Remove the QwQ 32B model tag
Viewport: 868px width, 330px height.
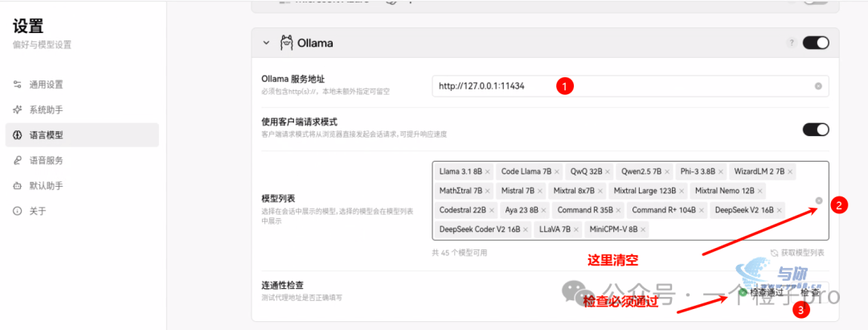coord(608,172)
